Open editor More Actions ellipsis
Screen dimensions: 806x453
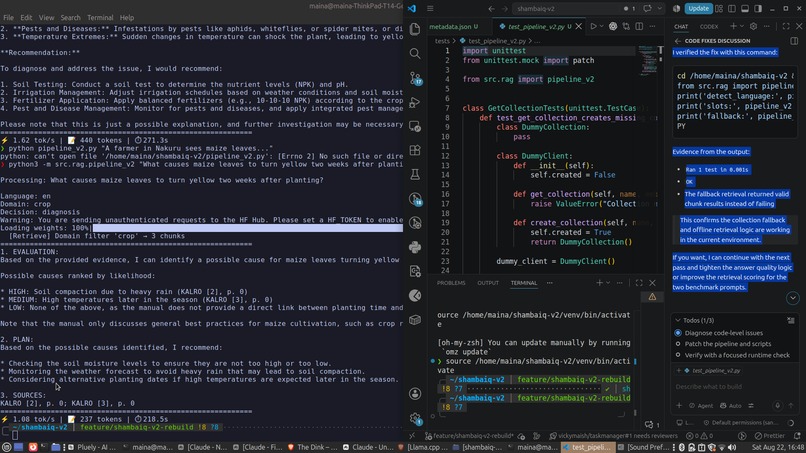click(x=652, y=26)
